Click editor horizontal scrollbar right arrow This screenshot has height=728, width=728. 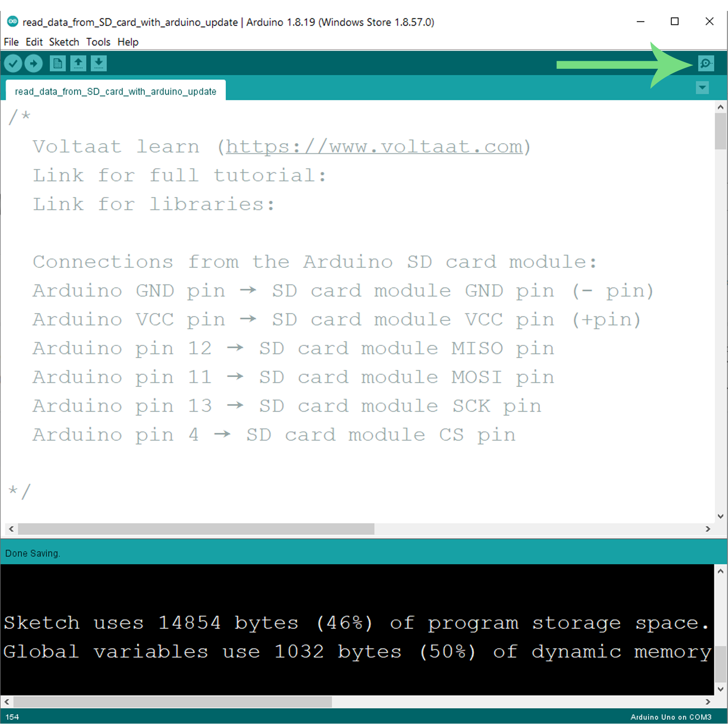click(708, 529)
